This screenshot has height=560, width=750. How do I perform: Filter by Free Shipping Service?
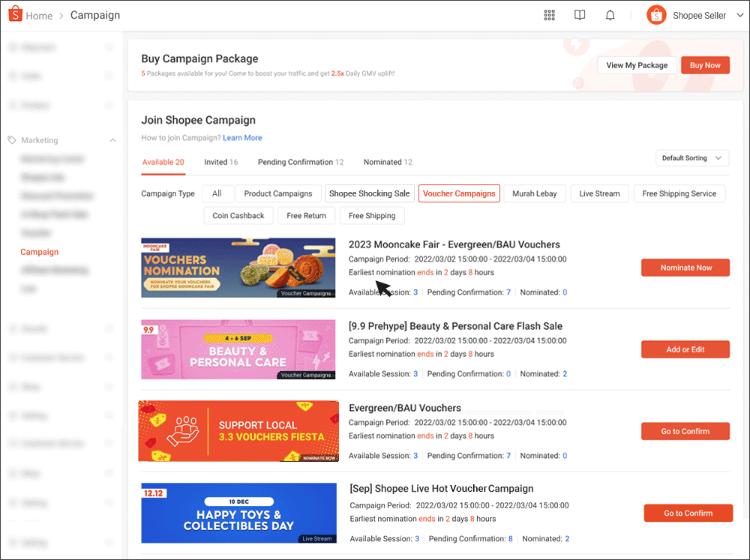pyautogui.click(x=679, y=193)
